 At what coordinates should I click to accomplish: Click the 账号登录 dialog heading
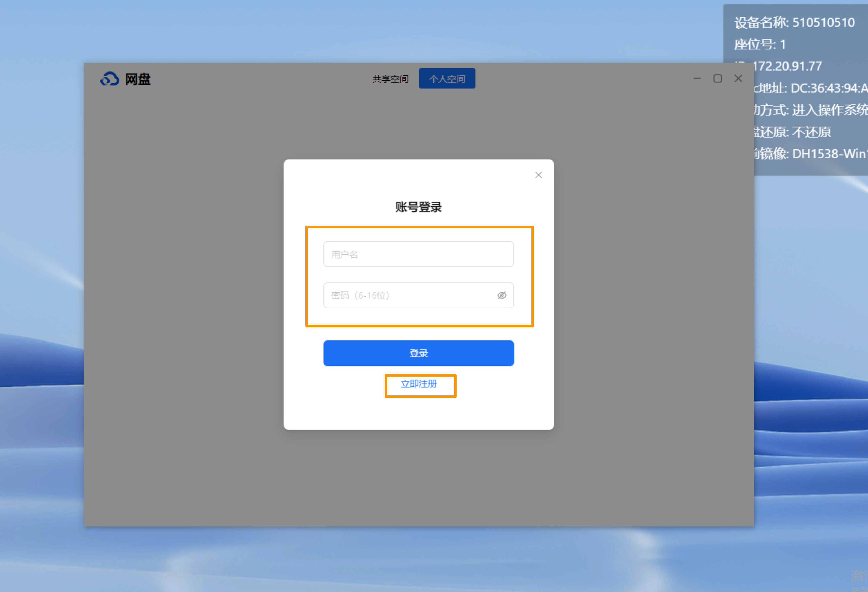click(x=418, y=207)
